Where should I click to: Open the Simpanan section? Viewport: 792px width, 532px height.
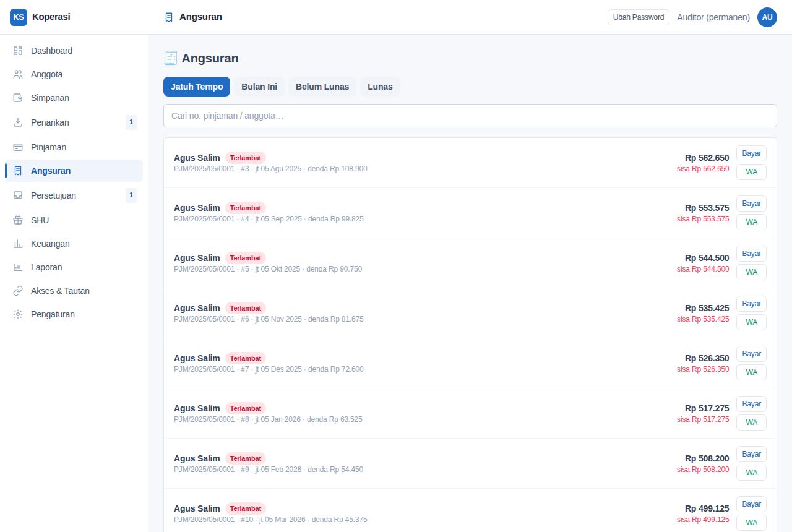click(x=74, y=98)
